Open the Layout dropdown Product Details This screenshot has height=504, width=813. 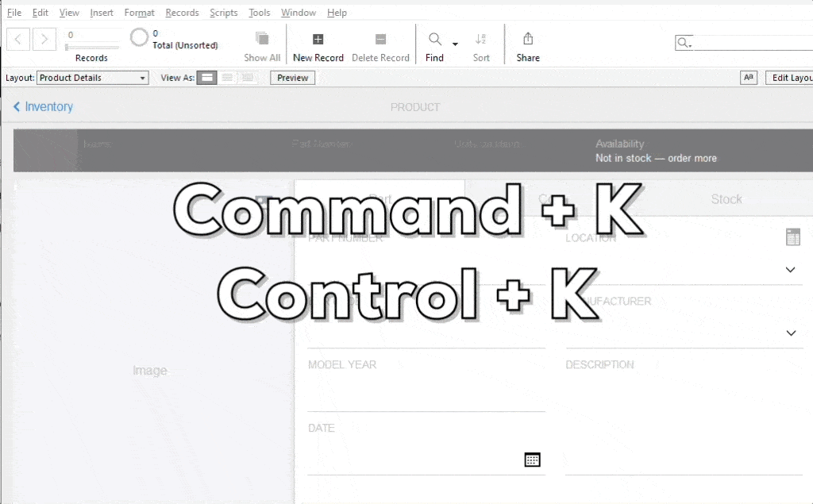[93, 78]
